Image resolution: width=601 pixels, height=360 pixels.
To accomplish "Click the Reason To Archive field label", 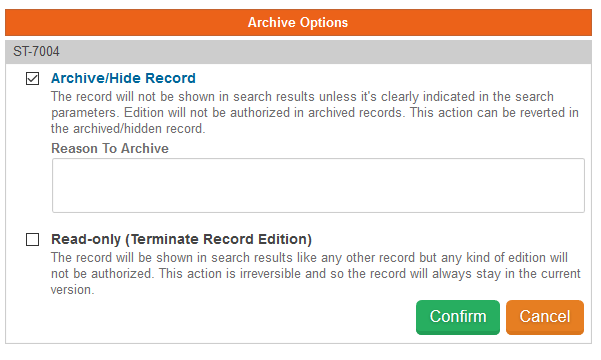I will point(110,148).
